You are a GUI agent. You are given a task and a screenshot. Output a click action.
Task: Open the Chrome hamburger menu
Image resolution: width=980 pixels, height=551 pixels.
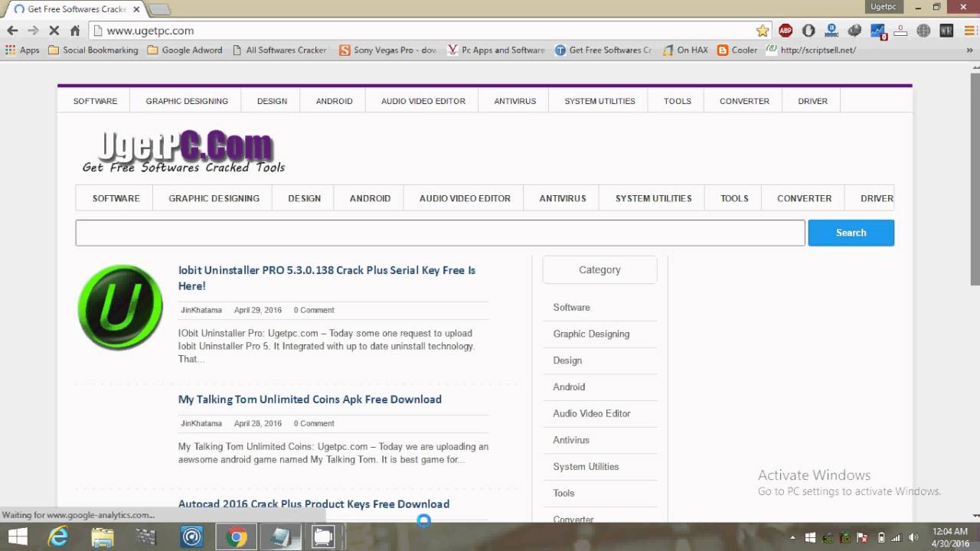968,31
